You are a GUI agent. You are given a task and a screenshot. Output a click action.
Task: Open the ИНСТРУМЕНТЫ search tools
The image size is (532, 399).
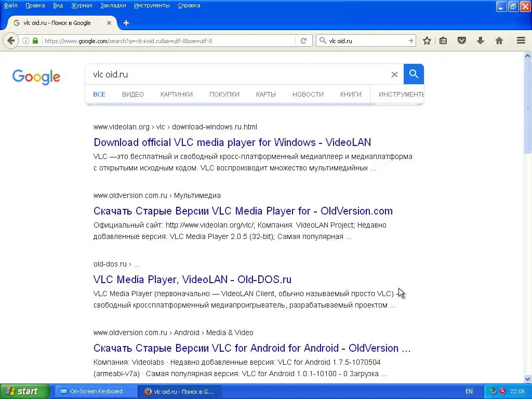point(401,95)
